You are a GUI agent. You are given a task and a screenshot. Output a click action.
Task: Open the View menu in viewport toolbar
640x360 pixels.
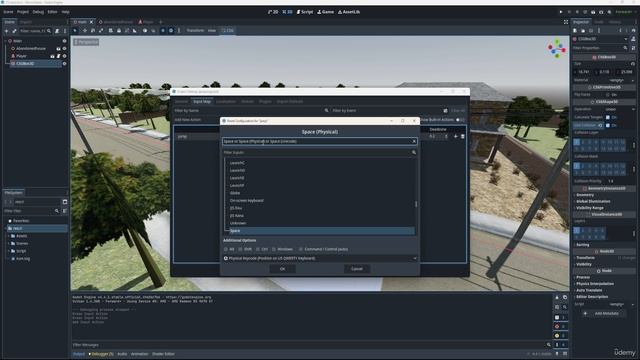[x=212, y=31]
